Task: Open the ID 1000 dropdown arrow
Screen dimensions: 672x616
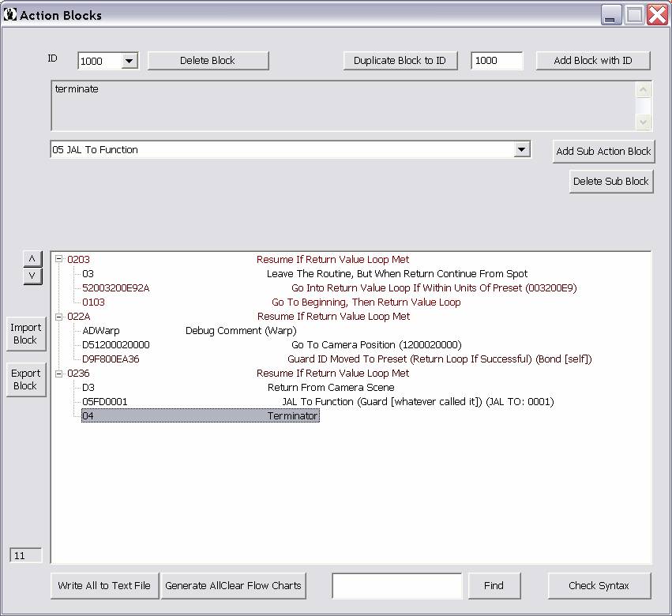Action: pos(129,61)
